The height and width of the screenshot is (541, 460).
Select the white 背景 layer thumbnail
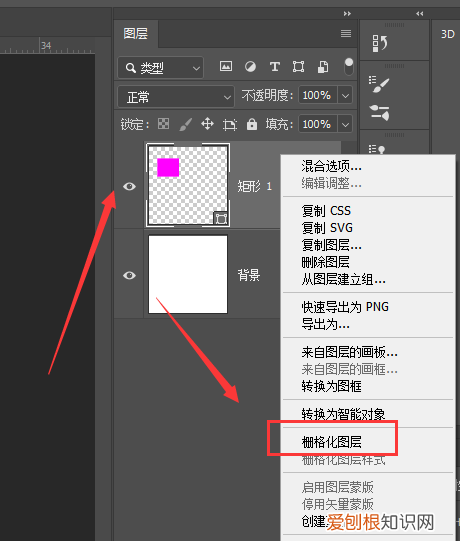[x=188, y=274]
